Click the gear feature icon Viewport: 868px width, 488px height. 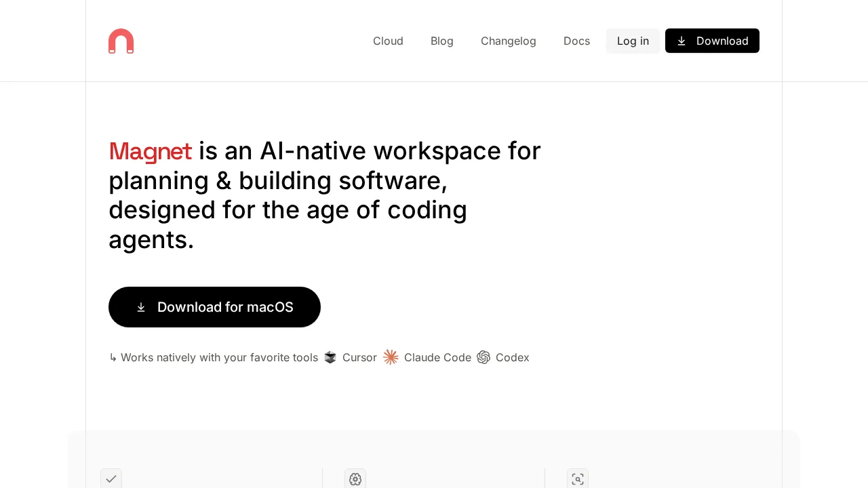click(x=355, y=479)
